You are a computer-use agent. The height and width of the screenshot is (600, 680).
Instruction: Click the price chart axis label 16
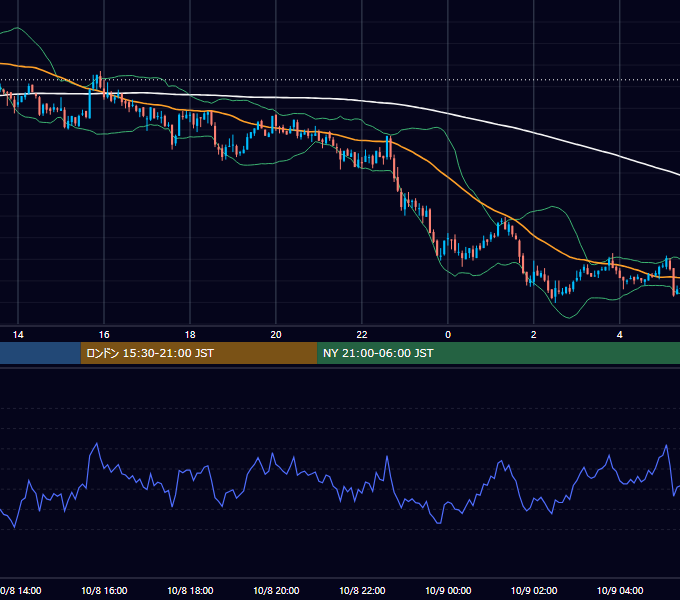[104, 335]
